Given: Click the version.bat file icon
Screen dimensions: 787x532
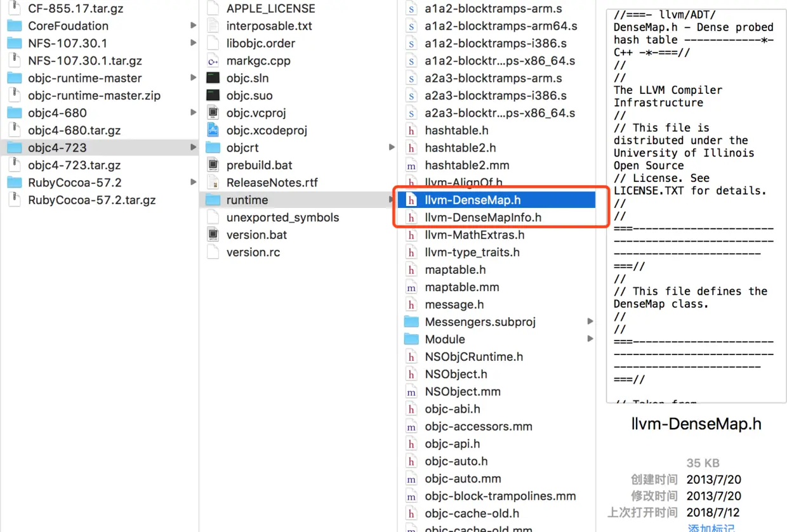Looking at the screenshot, I should pyautogui.click(x=213, y=235).
